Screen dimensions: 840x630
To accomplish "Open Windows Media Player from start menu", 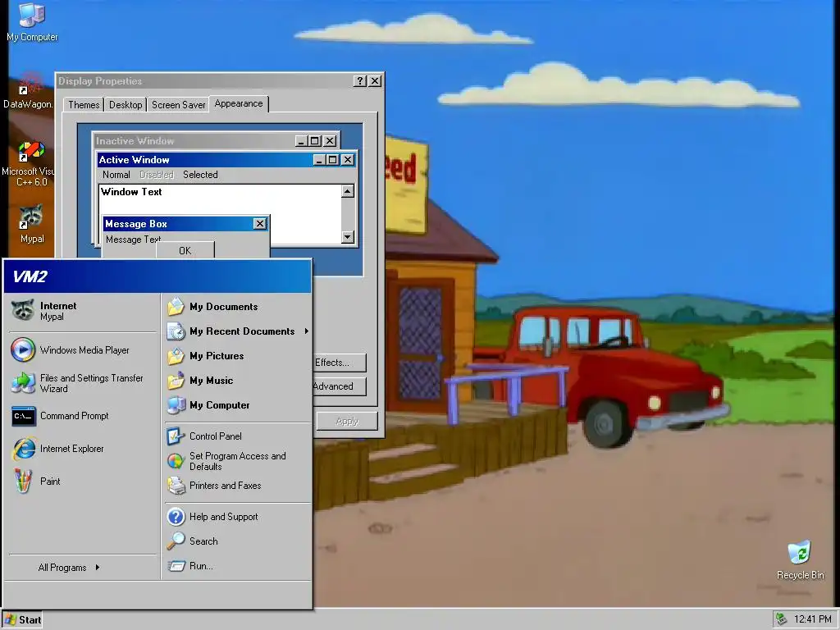I will [82, 349].
